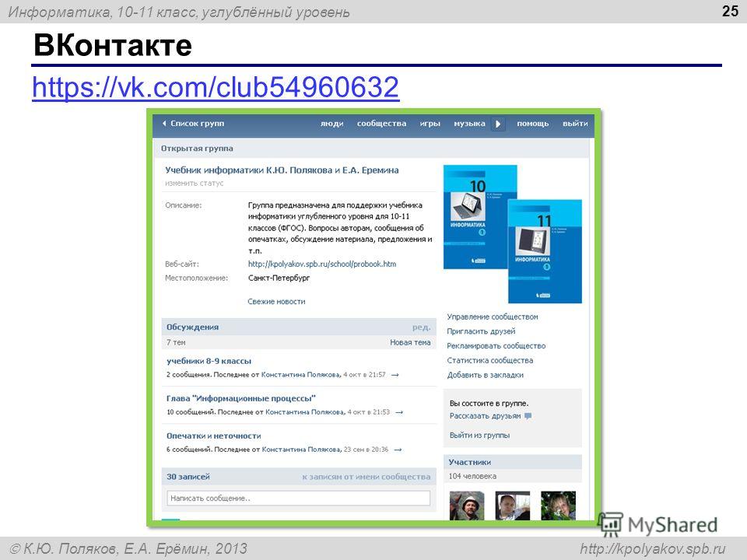Click 'Пригласить друзей'
Image resolution: width=747 pixels, height=560 pixels.
[x=481, y=331]
